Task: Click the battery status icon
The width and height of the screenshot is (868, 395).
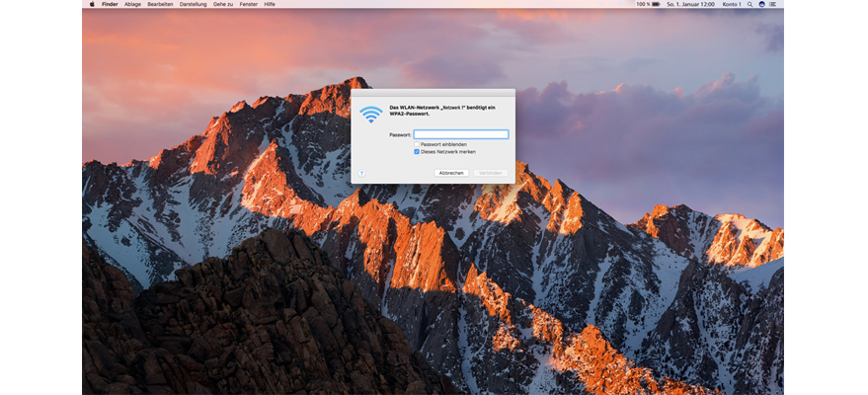Action: [x=658, y=4]
